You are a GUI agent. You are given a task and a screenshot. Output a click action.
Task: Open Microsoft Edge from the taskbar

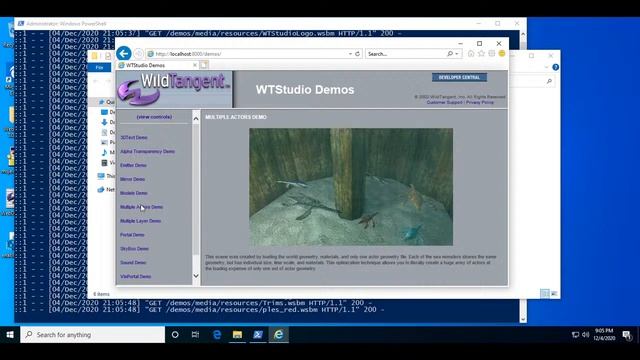(x=217, y=335)
